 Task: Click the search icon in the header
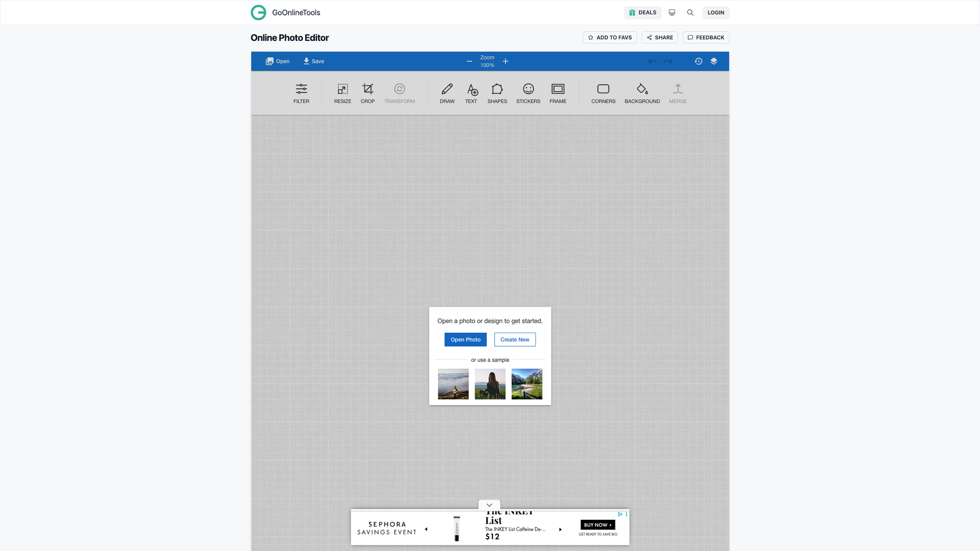coord(690,12)
